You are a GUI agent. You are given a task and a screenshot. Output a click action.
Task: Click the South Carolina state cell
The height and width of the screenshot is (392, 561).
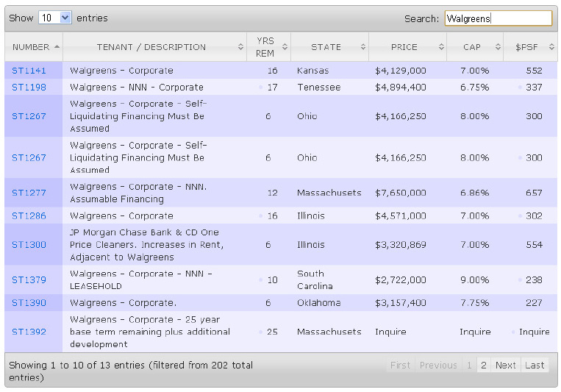tap(315, 279)
